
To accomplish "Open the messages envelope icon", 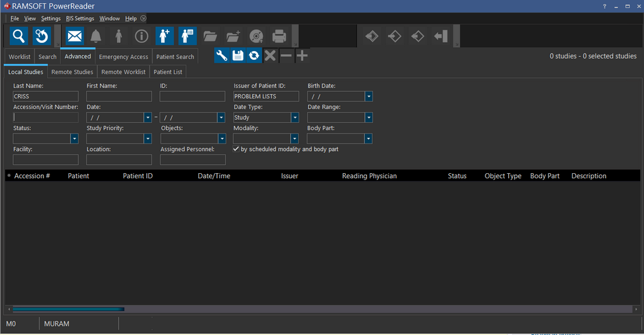I will click(x=75, y=36).
